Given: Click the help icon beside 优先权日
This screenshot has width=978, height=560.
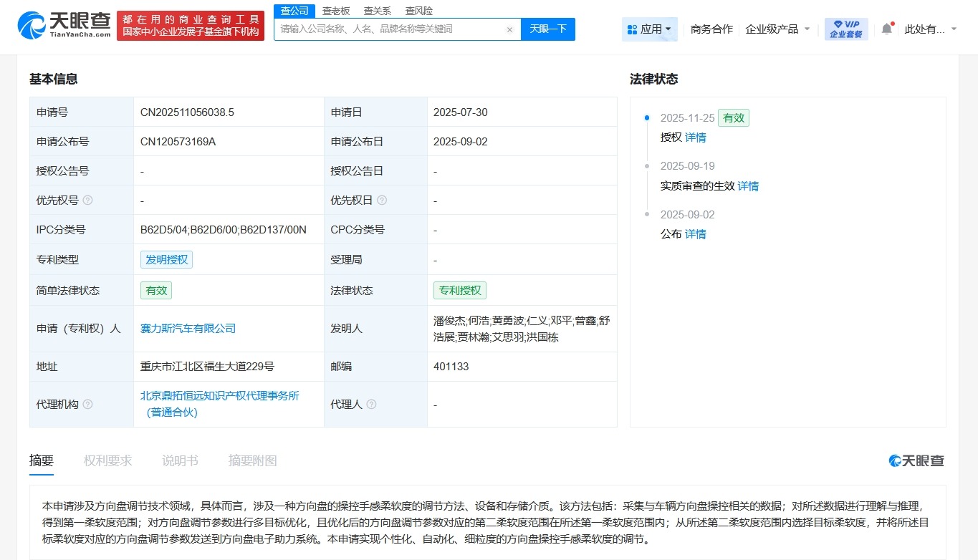Looking at the screenshot, I should [380, 201].
